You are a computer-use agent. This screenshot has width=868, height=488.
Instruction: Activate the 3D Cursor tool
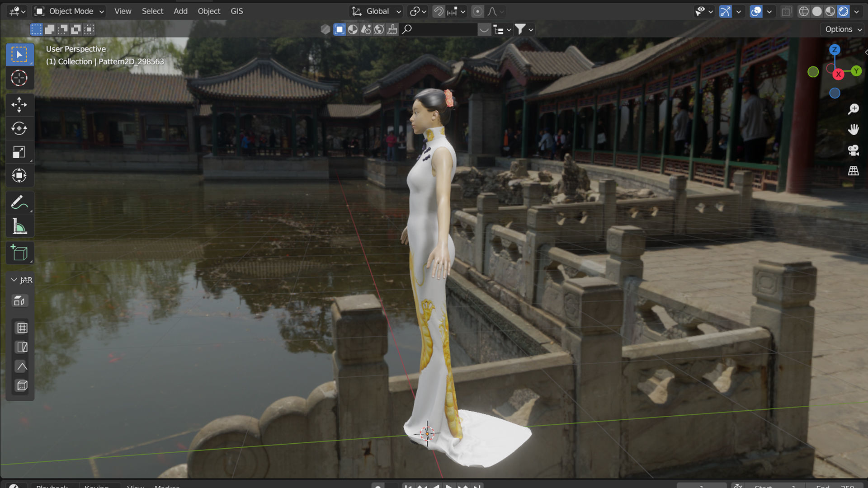19,78
